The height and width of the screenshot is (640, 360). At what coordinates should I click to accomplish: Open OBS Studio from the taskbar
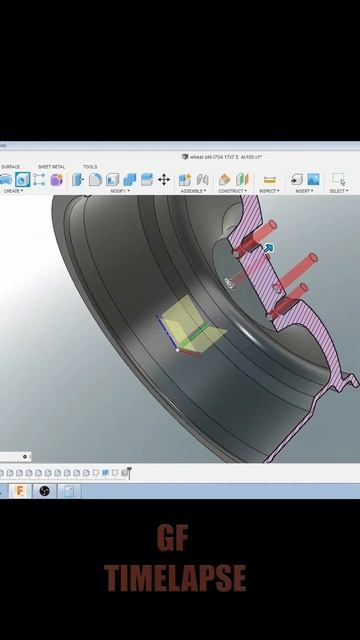click(x=44, y=491)
